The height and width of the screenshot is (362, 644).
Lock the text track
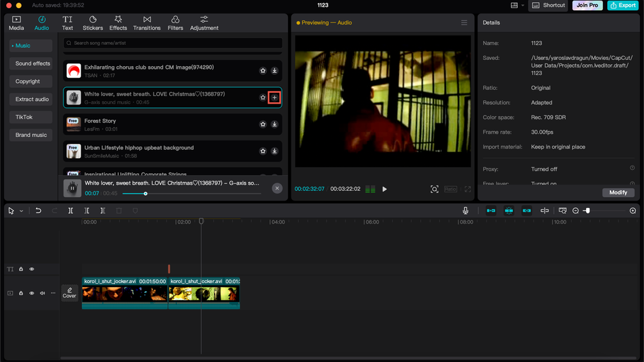click(21, 269)
